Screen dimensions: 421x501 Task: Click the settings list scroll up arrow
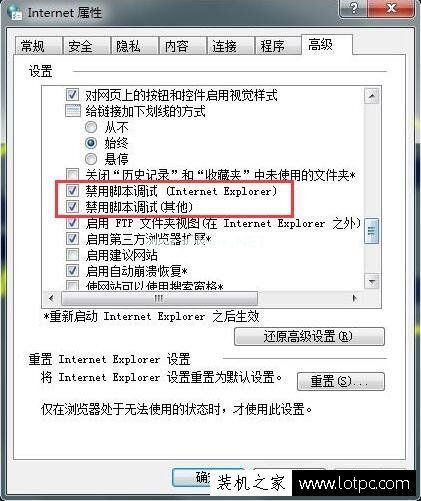(x=371, y=96)
